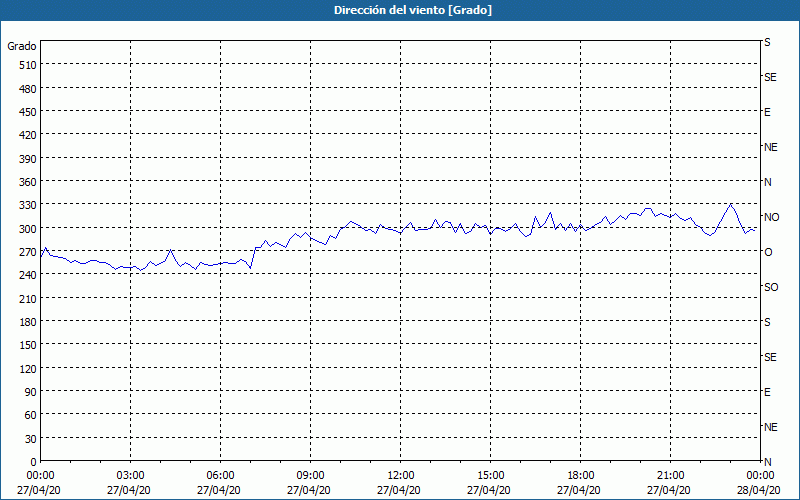800x500 pixels.
Task: Select the 300 y-axis value
Action: [28, 229]
